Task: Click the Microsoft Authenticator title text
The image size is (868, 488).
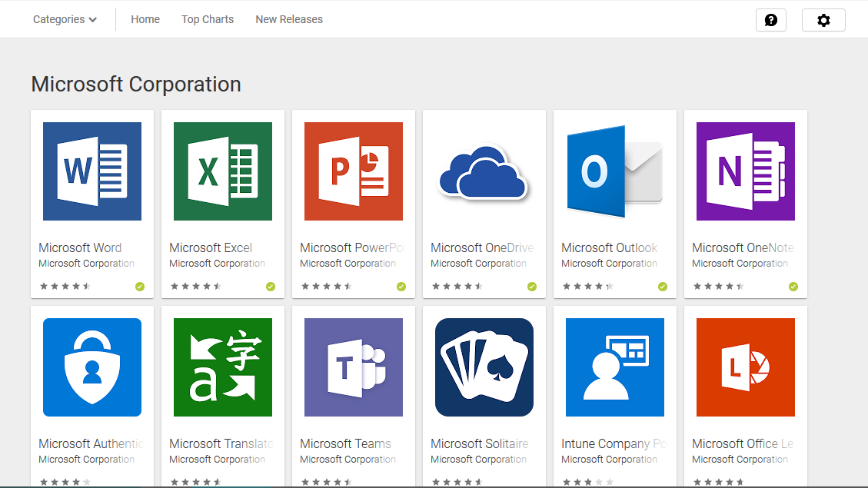Action: coord(91,443)
